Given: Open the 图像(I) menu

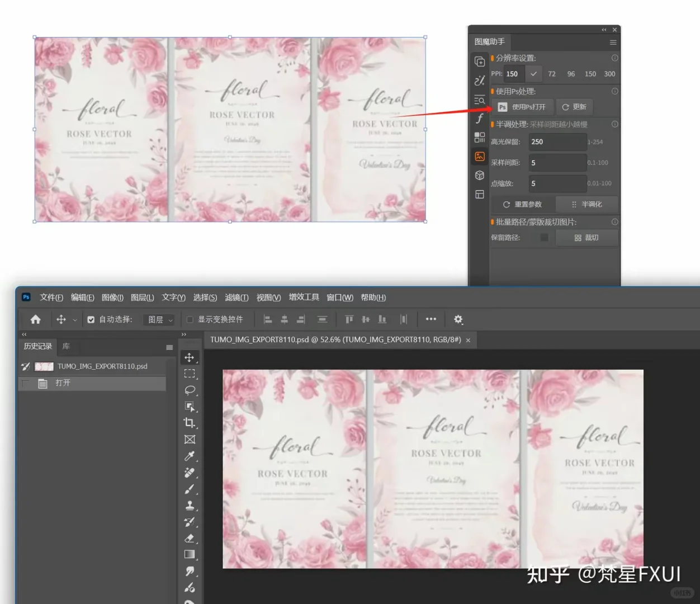Looking at the screenshot, I should tap(113, 298).
